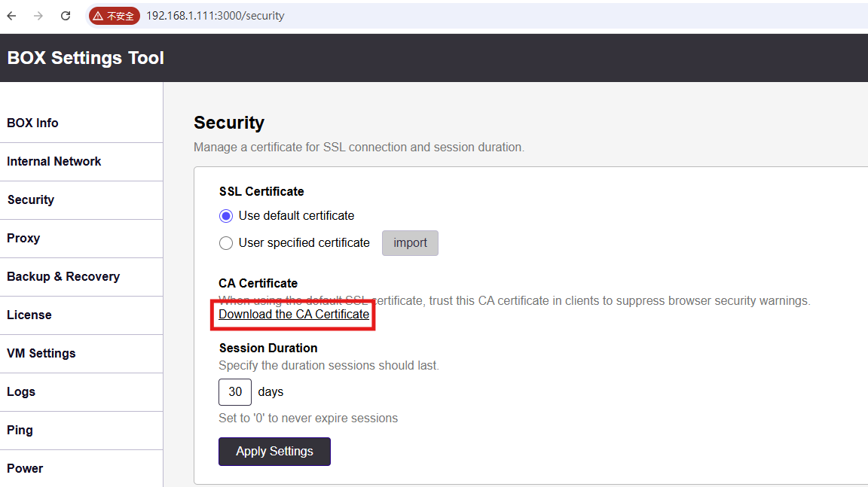Open the Ping tool page
868x487 pixels.
pos(81,430)
